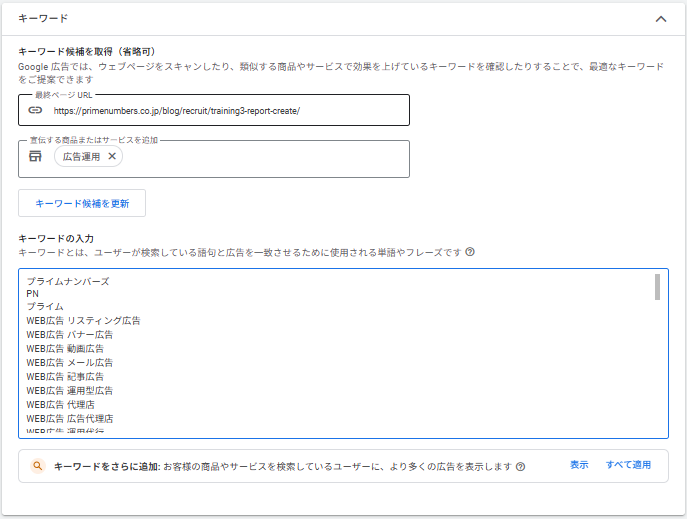Place cursor on the PN keyword line
Screen dimensions: 687x519
(33, 294)
